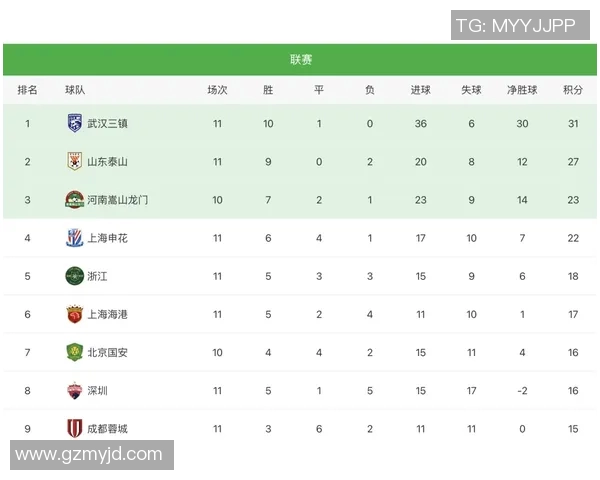This screenshot has width=600, height=480.
Task: Click the 积分 column header
Action: tap(573, 90)
